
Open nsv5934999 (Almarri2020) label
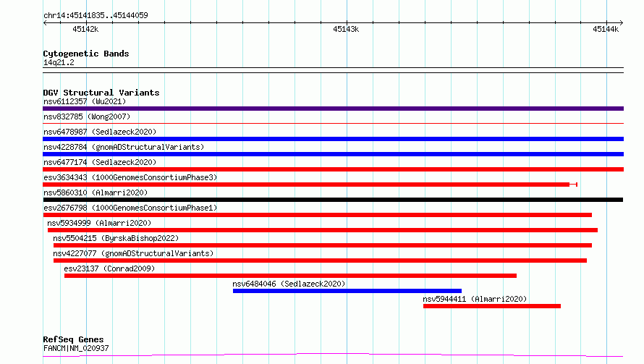(99, 223)
